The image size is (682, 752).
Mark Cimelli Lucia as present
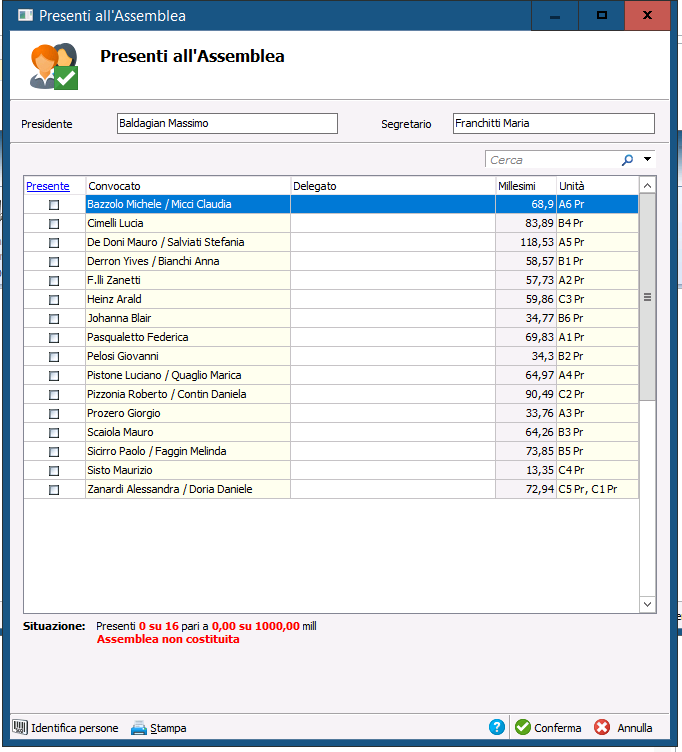click(x=54, y=223)
